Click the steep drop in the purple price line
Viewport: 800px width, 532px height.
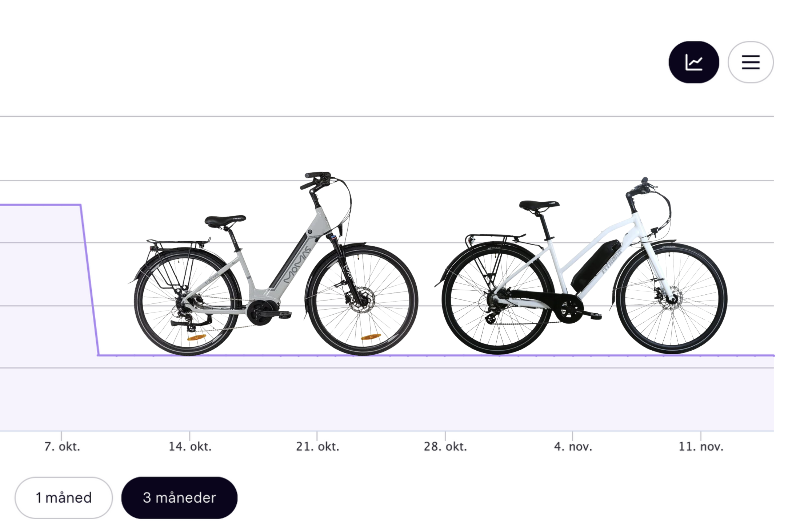(x=89, y=280)
